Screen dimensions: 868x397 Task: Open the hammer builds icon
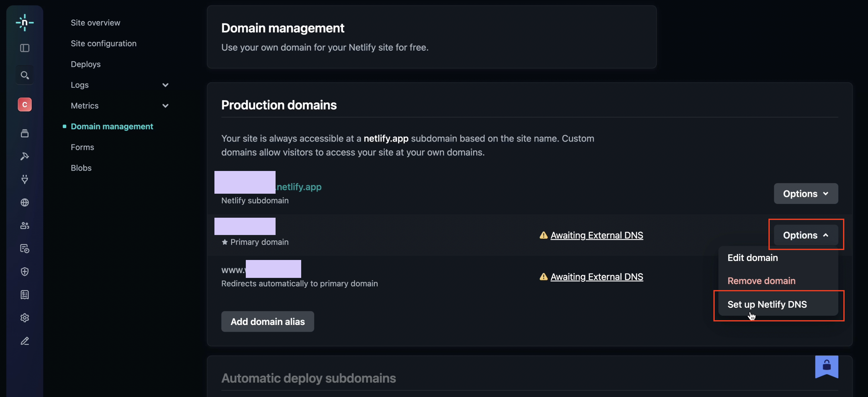pos(25,156)
